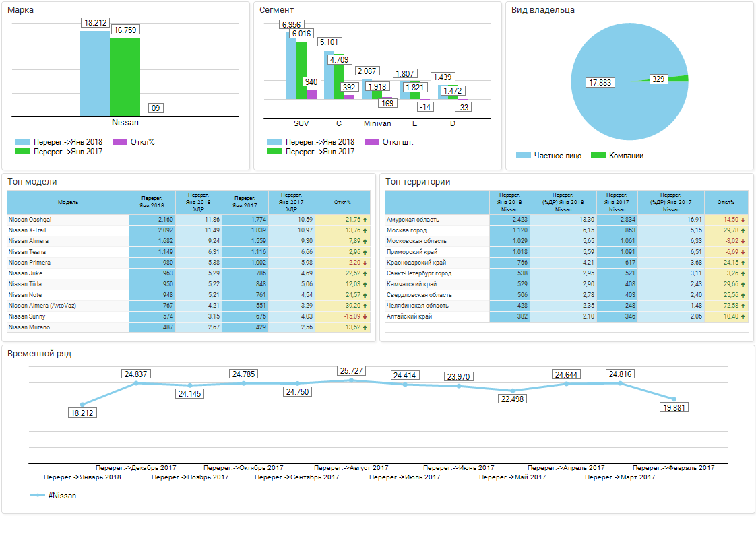Screen dimensions: 756x534
Task: Click the Камчатский край row name
Action: 412,284
